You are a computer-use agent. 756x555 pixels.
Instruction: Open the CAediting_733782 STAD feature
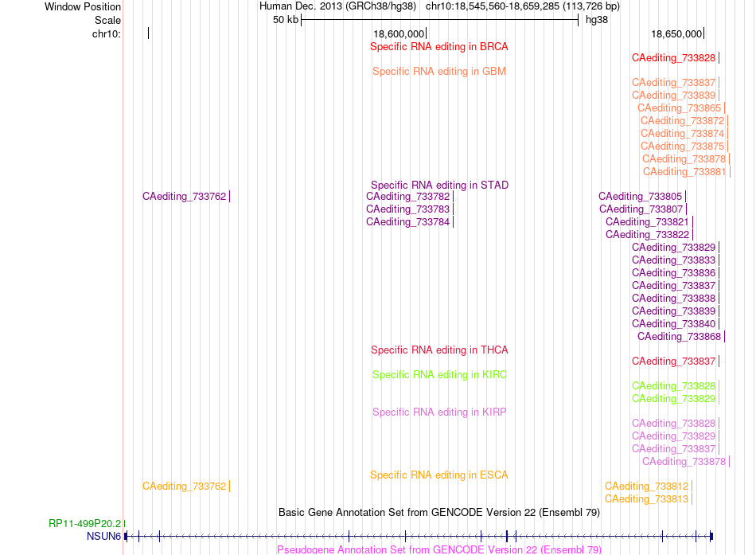(x=408, y=197)
